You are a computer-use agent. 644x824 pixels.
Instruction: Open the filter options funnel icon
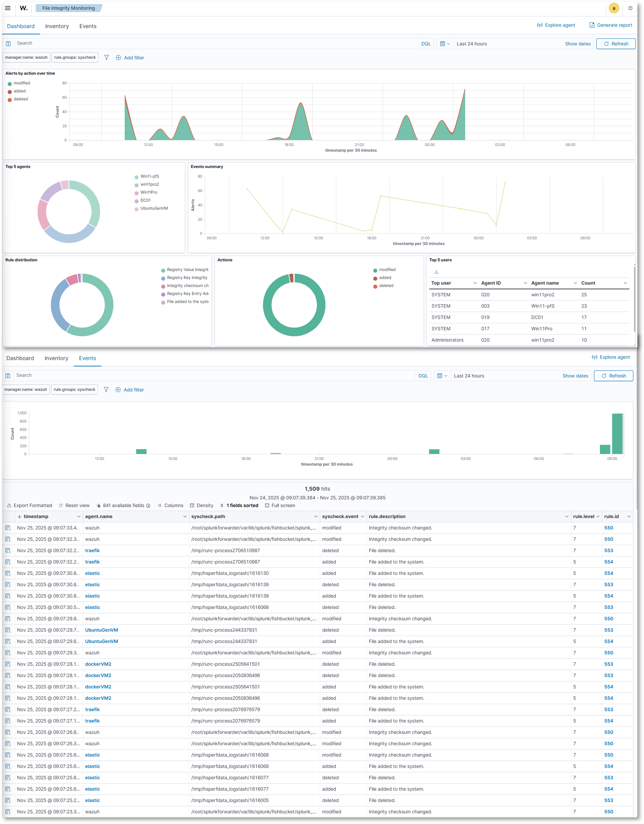107,57
